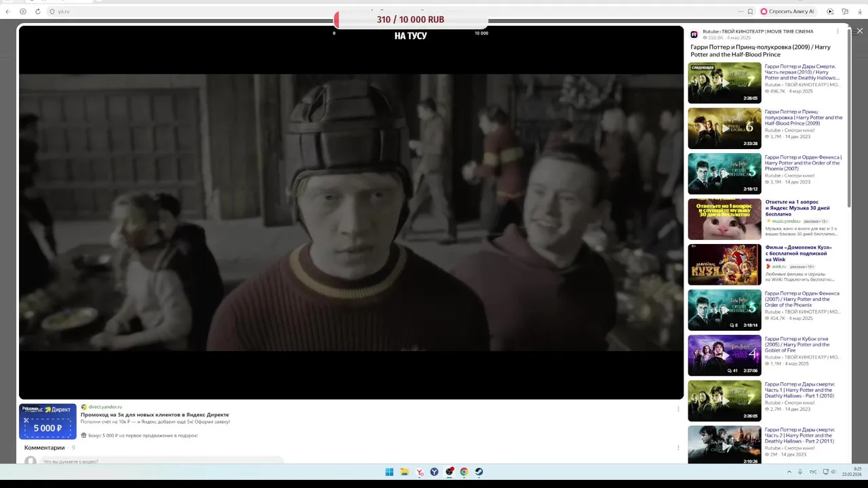Open the 8:25 clock and date panel
This screenshot has width=868, height=488.
click(852, 472)
